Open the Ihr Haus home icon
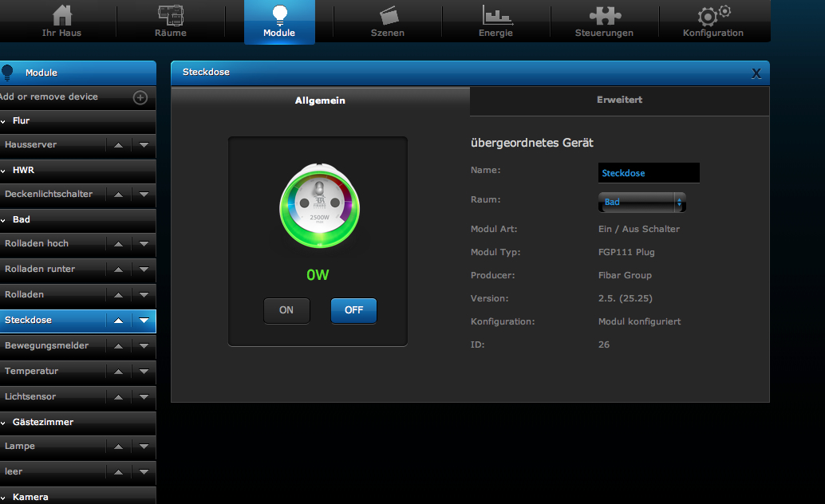The height and width of the screenshot is (504, 825). click(x=62, y=15)
